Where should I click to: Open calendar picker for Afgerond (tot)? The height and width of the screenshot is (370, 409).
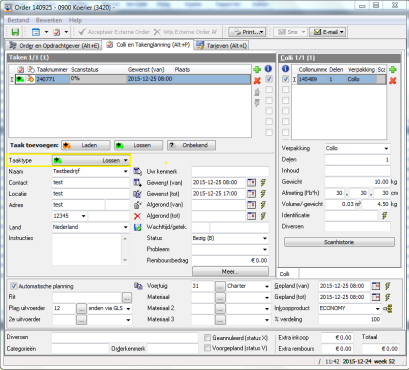pyautogui.click(x=252, y=216)
